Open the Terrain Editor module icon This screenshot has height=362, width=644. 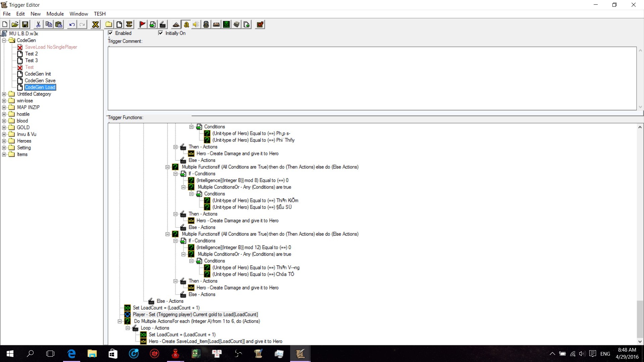pyautogui.click(x=176, y=24)
